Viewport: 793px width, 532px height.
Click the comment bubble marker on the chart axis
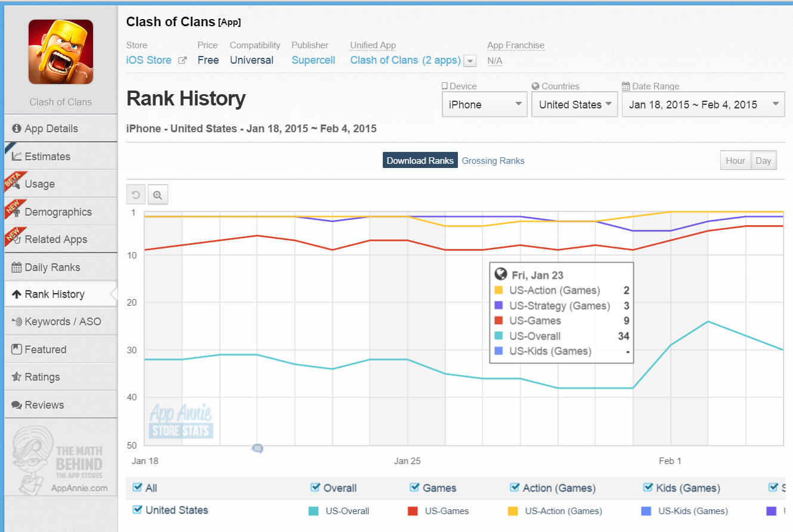[257, 448]
